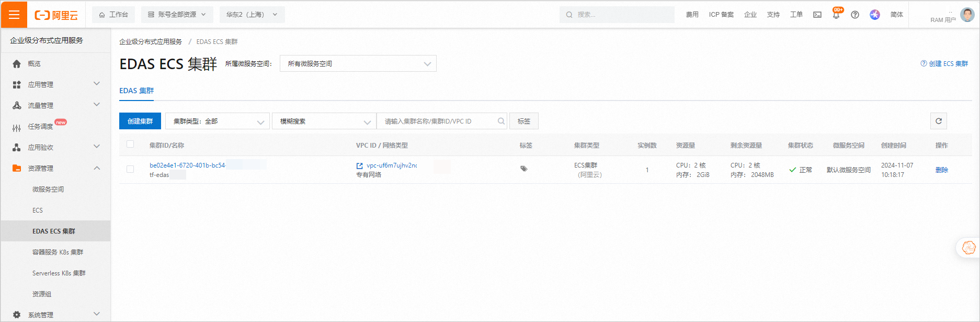Collapse the 资源管理 sidebar section
The image size is (980, 322).
click(x=96, y=168)
